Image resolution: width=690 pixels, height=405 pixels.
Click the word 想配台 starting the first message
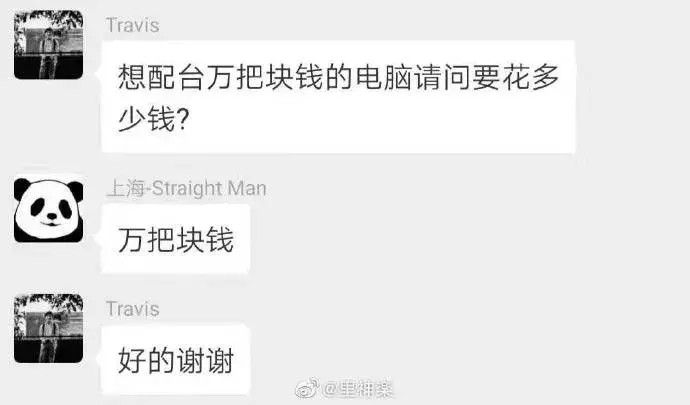[x=161, y=77]
